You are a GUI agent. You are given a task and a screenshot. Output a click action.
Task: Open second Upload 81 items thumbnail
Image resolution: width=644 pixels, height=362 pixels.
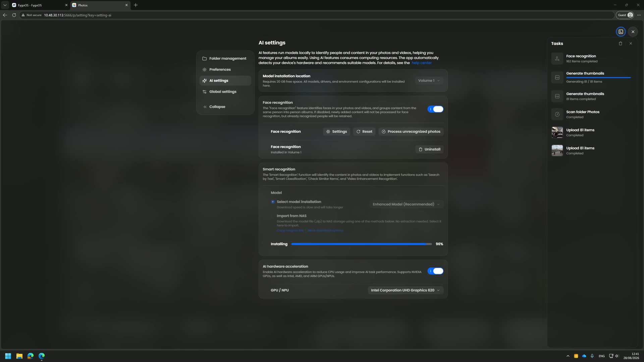(557, 150)
